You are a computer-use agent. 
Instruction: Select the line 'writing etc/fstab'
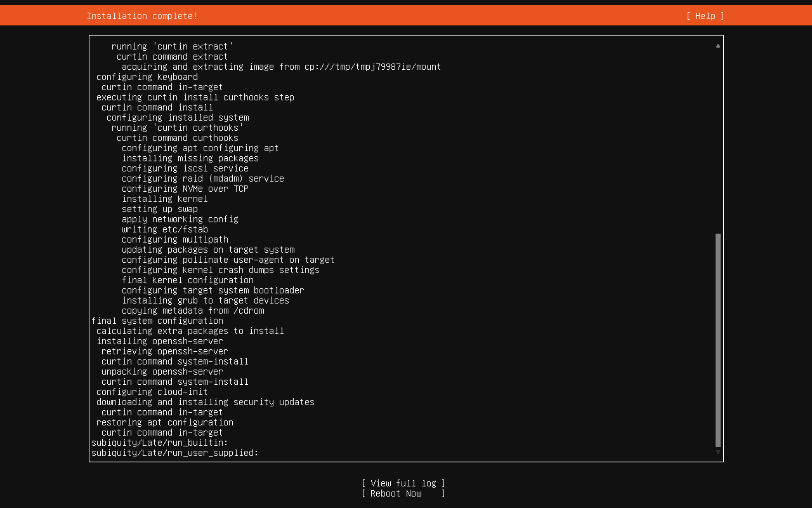[x=165, y=229]
